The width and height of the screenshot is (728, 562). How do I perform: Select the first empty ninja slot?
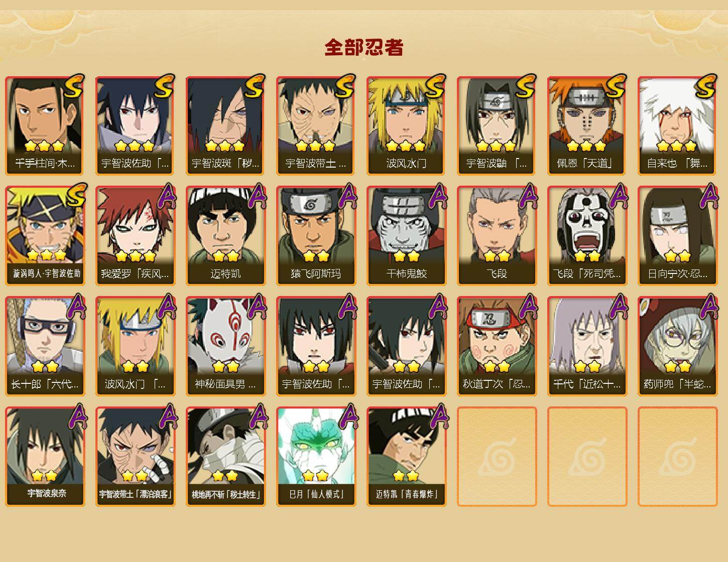497,456
